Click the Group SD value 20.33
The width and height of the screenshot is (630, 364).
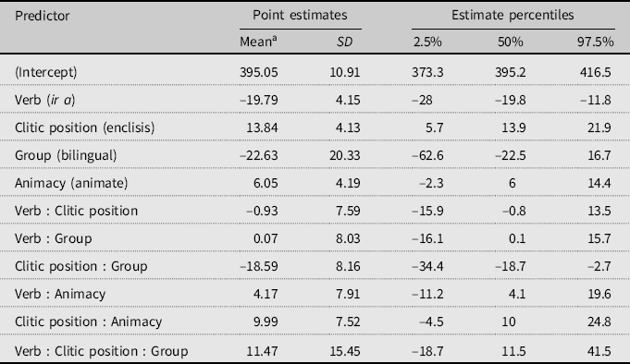point(345,155)
